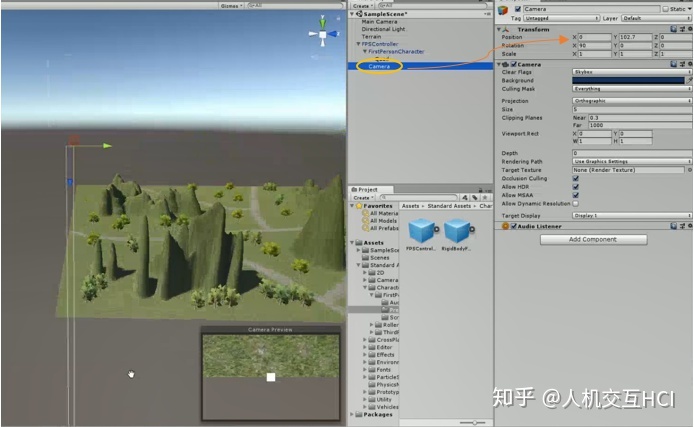Click the Add Component button
Screen dimensions: 694x427
tap(593, 239)
